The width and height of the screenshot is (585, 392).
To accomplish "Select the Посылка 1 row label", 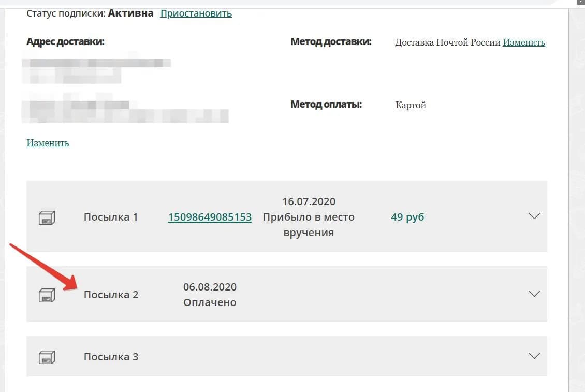I will click(111, 217).
